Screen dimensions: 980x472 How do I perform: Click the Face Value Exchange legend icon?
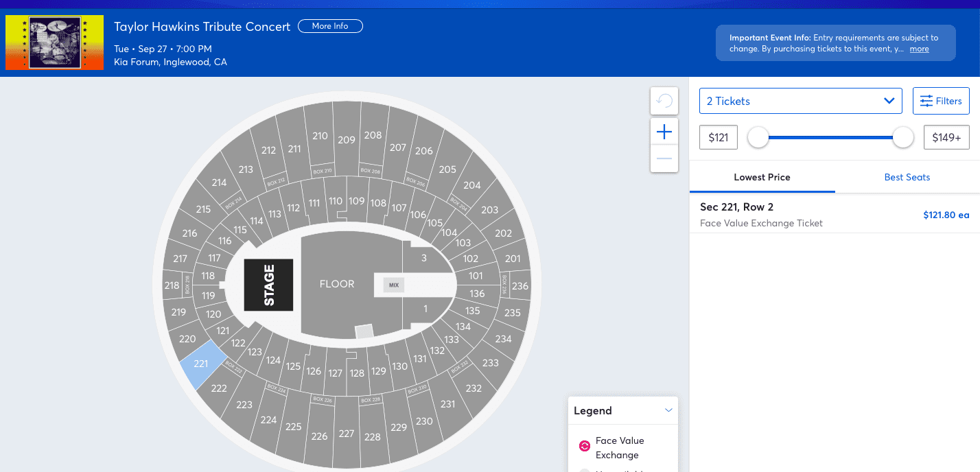click(x=585, y=447)
